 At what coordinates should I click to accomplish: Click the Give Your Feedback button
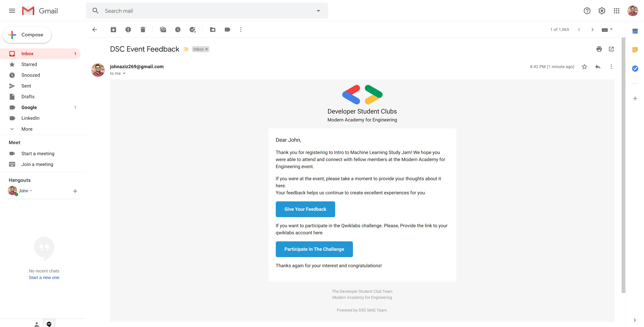click(305, 209)
